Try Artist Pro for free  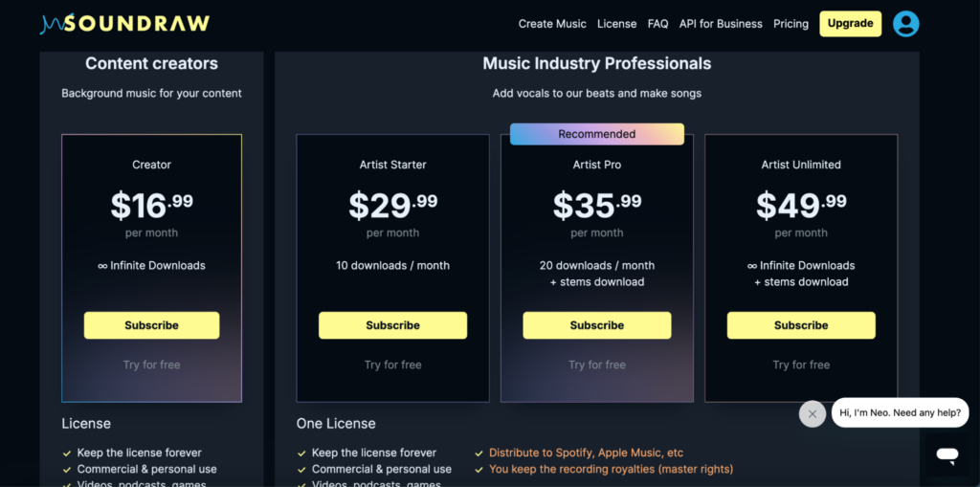point(597,365)
